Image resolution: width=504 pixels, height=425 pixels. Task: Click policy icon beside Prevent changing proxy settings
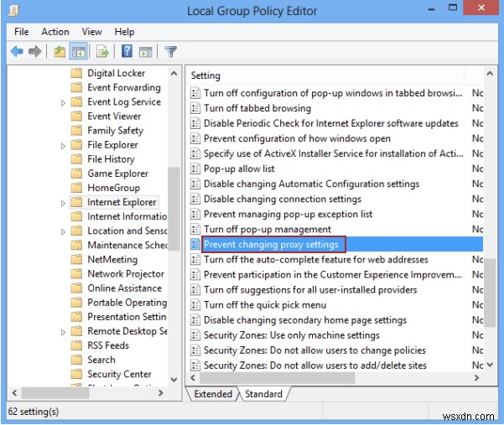(x=195, y=245)
